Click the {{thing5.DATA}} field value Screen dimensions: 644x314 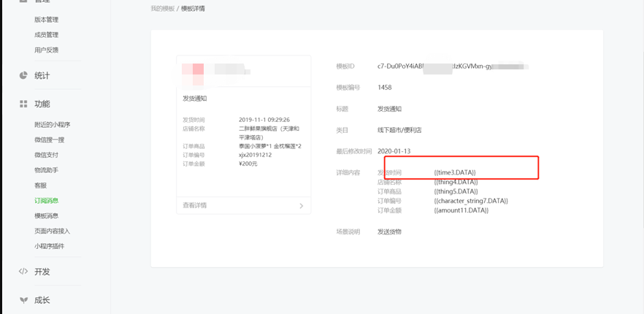click(x=456, y=191)
